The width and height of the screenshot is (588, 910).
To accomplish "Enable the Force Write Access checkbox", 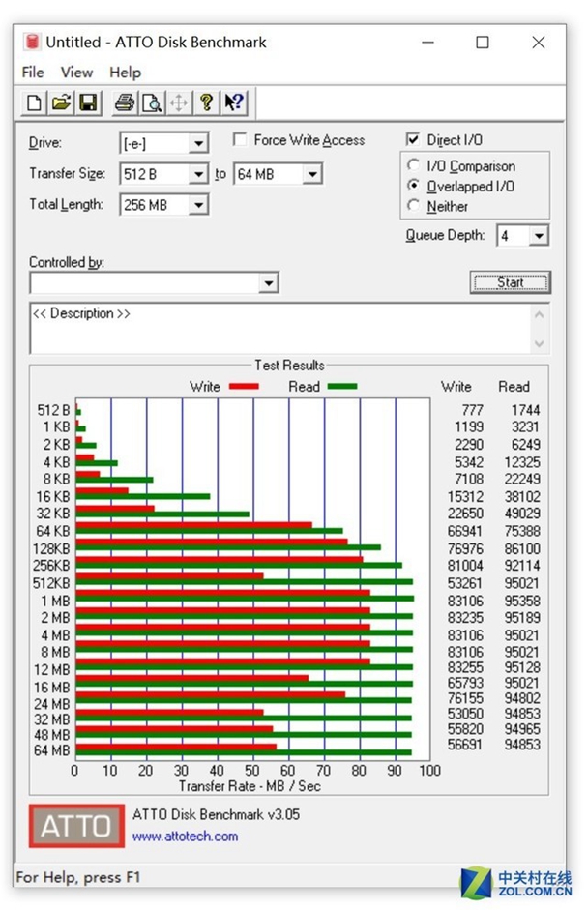I will click(x=240, y=140).
